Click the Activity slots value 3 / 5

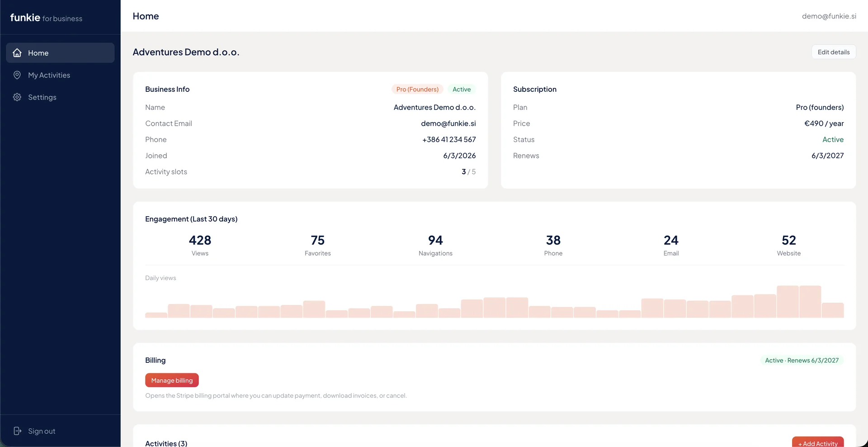click(x=468, y=172)
